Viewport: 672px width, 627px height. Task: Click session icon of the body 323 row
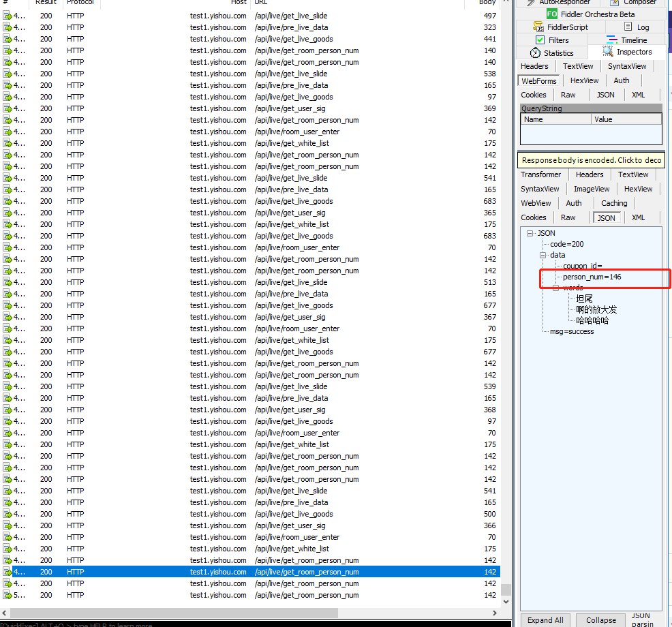pyautogui.click(x=7, y=27)
